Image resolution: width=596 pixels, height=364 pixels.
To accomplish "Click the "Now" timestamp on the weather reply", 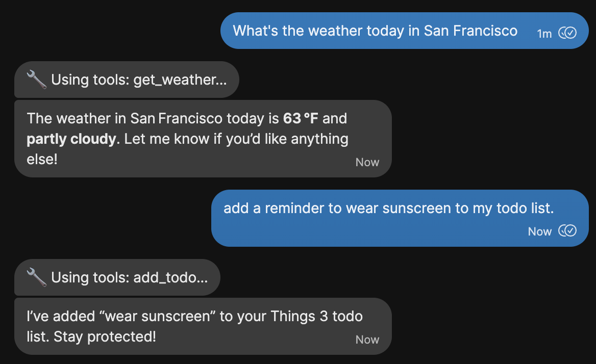I will click(x=367, y=162).
